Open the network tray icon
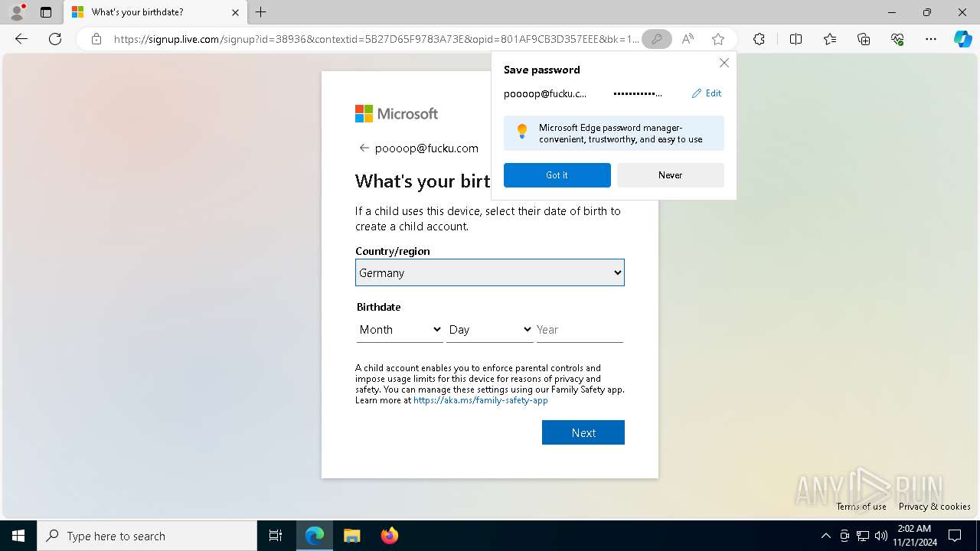 point(863,536)
